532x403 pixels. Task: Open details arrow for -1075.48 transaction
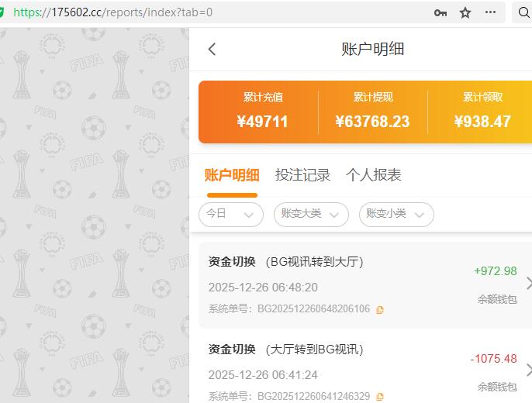point(529,370)
